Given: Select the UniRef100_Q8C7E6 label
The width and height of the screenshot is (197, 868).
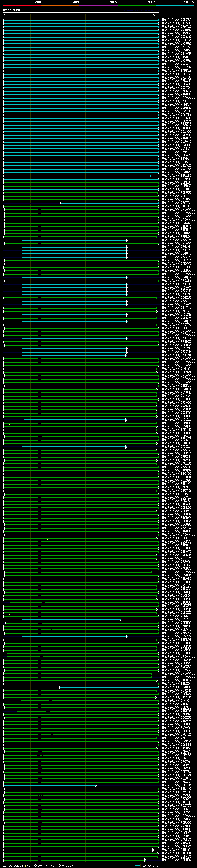Looking at the screenshot, I should [177, 260].
